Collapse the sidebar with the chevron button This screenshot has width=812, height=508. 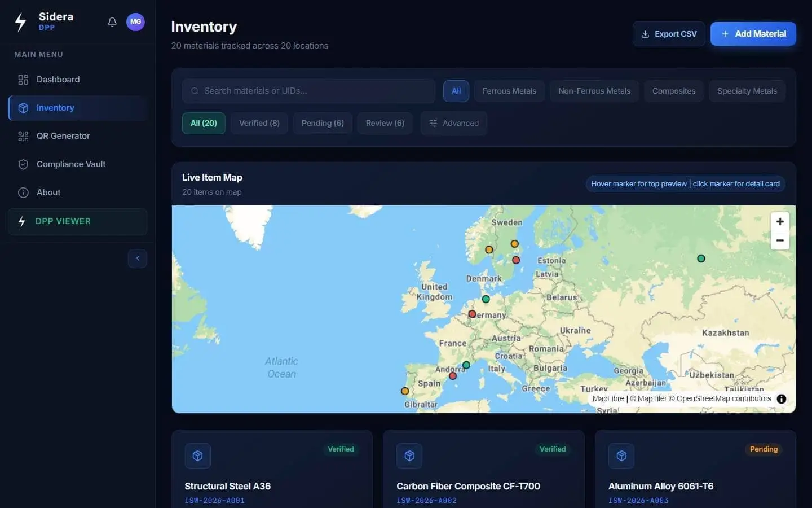[x=138, y=259]
